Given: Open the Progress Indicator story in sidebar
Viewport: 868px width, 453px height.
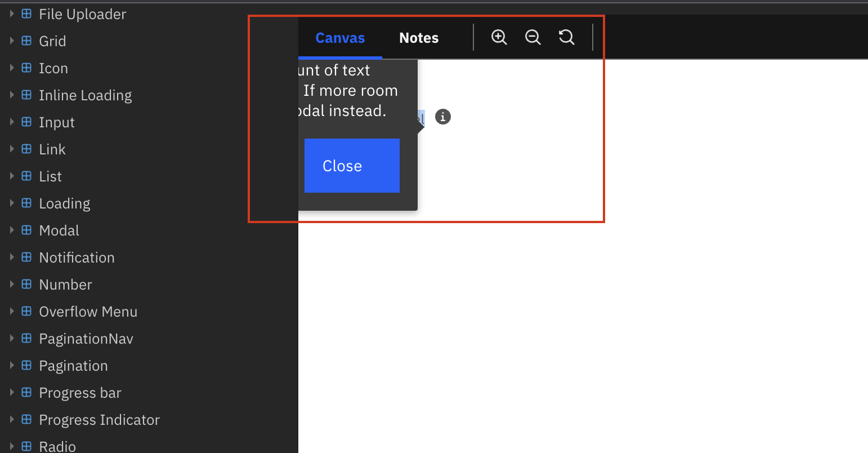Looking at the screenshot, I should pyautogui.click(x=100, y=420).
